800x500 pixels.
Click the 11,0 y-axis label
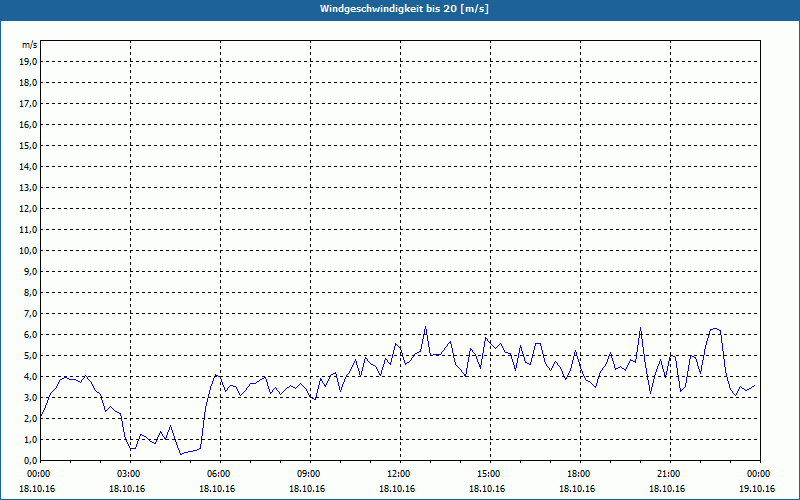(x=28, y=230)
